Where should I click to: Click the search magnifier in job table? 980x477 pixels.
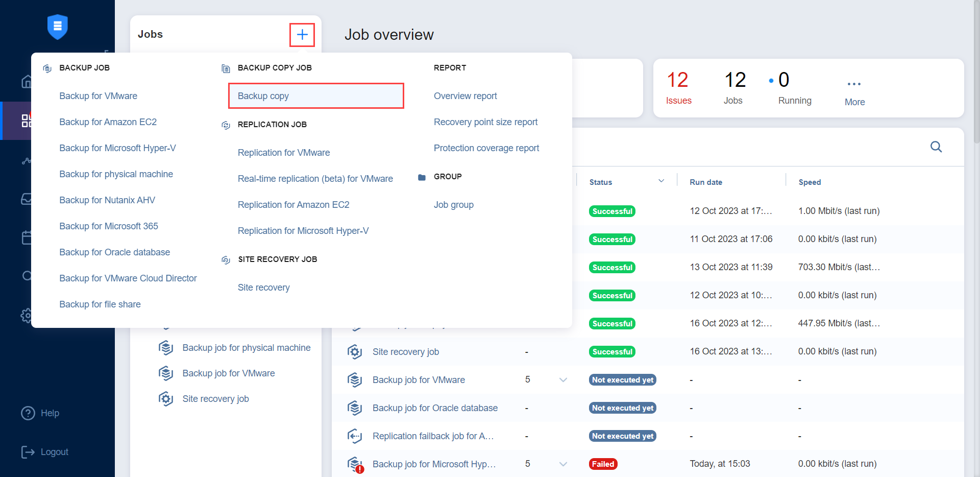tap(936, 147)
